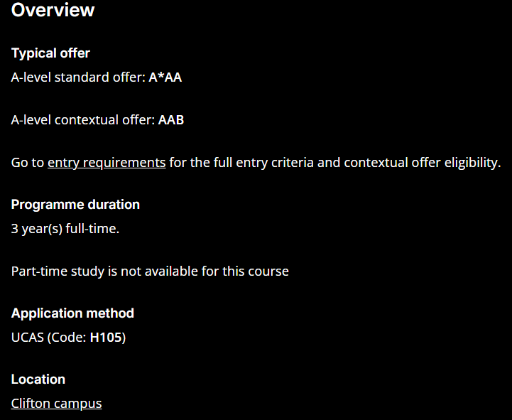Click the UCAS text
This screenshot has height=420, width=512.
(28, 338)
